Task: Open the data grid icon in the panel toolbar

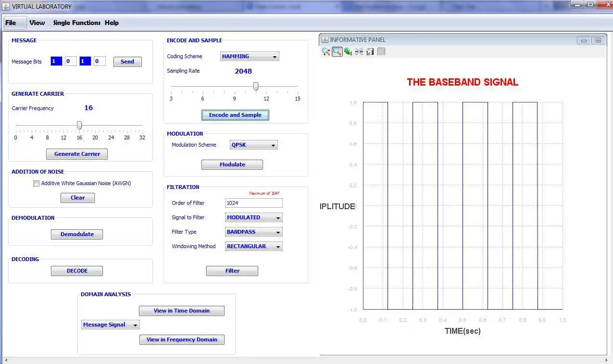Action: pos(381,51)
